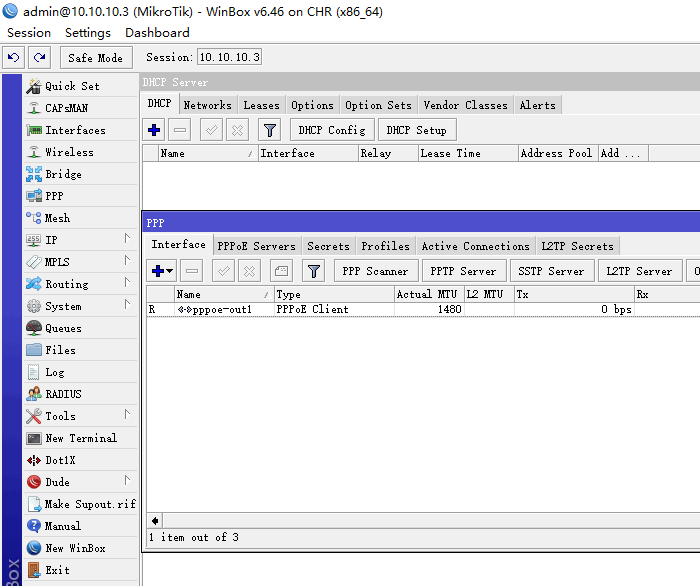Click Make Supout.rif in sidebar

coord(80,504)
